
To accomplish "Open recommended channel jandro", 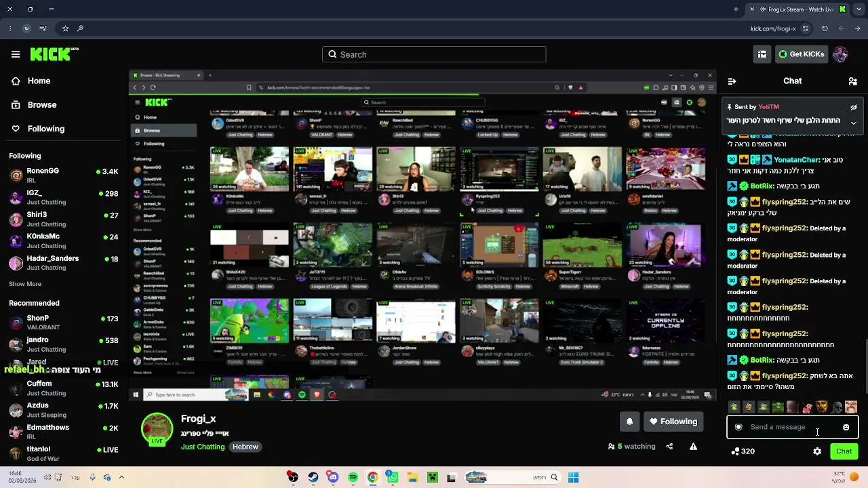I will (x=64, y=344).
